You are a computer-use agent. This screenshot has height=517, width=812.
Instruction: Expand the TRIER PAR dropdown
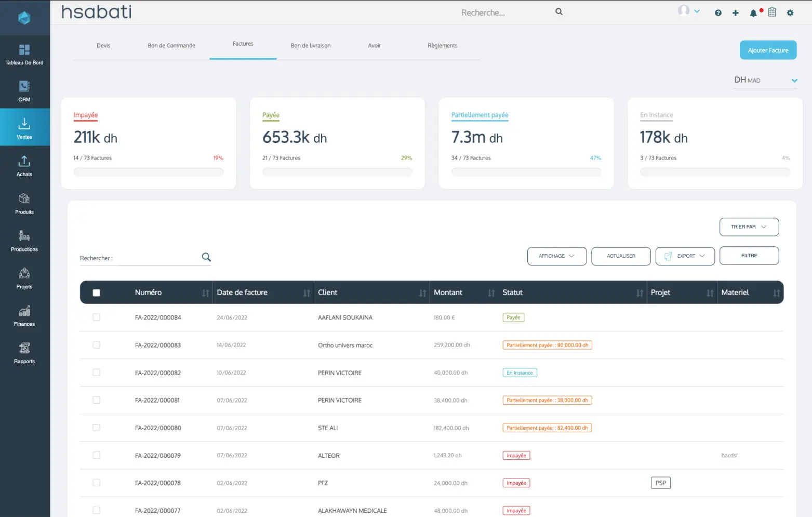[x=749, y=227]
